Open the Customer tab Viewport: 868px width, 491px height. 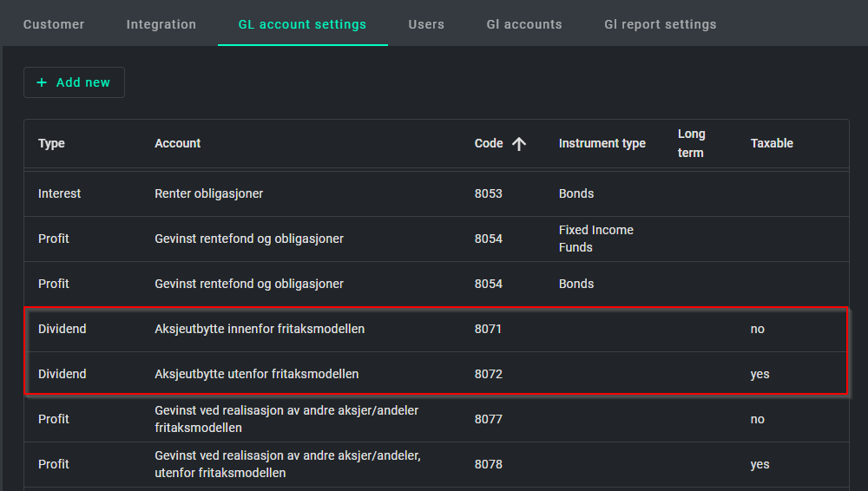point(54,24)
